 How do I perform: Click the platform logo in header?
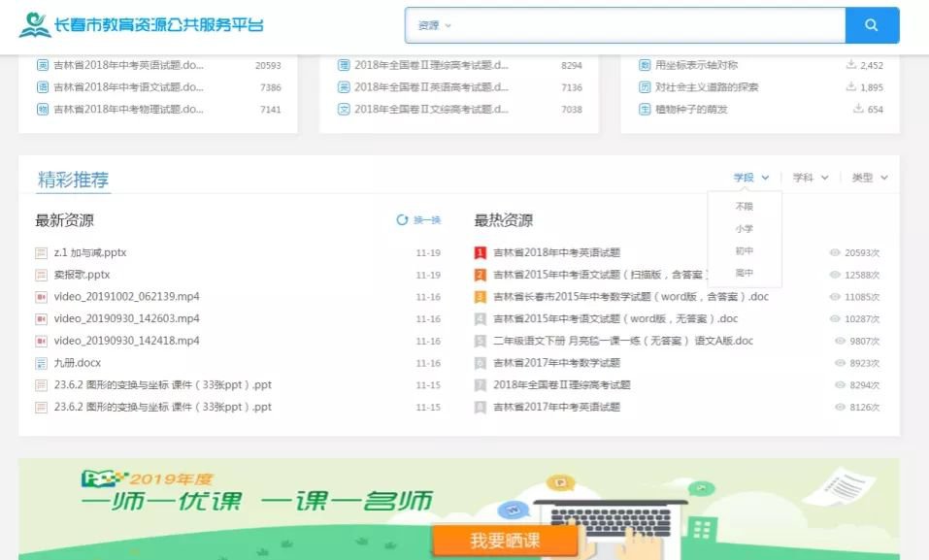[35, 25]
